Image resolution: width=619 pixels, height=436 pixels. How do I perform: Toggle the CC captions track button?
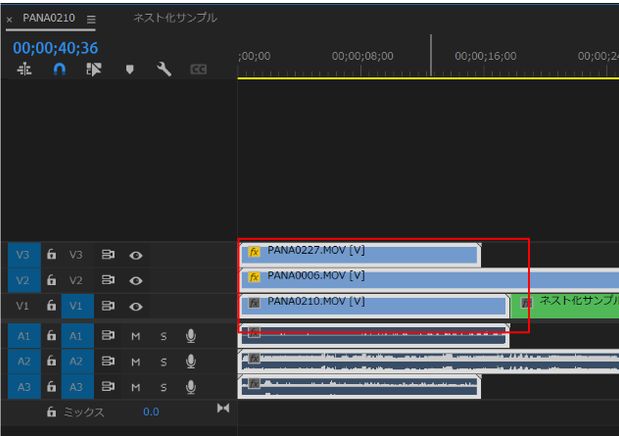198,70
